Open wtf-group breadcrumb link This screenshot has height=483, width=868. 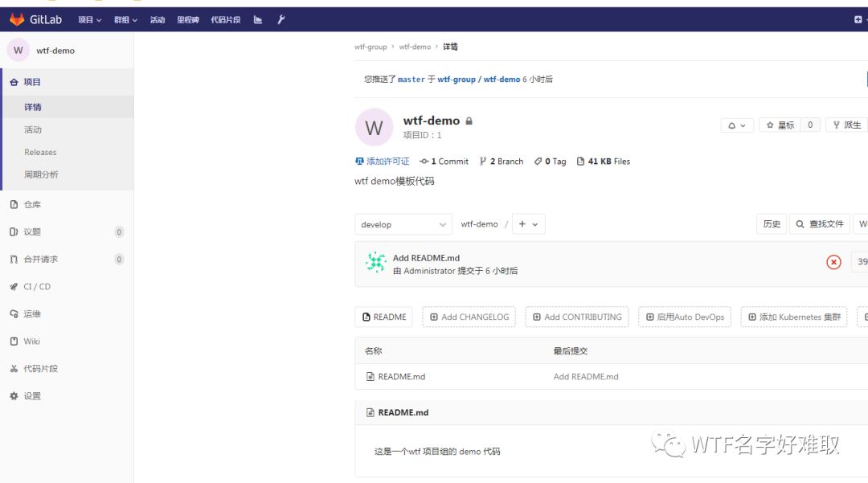(x=371, y=47)
